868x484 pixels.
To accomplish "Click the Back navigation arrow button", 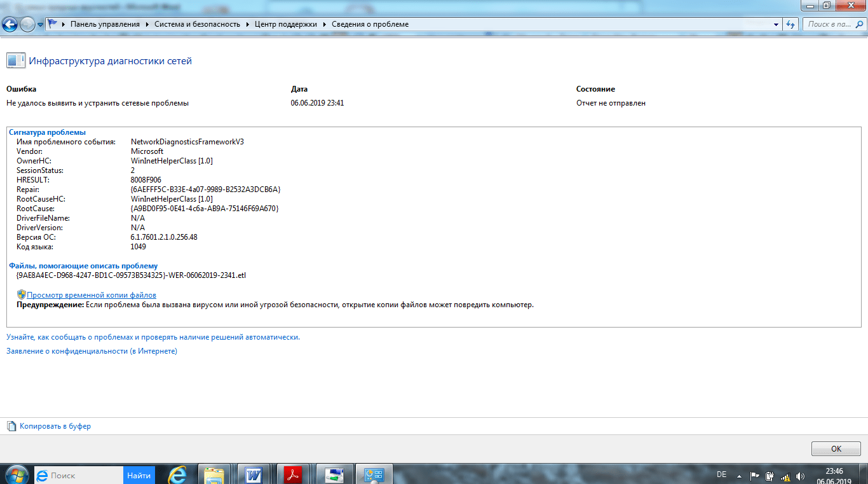I will [x=10, y=24].
